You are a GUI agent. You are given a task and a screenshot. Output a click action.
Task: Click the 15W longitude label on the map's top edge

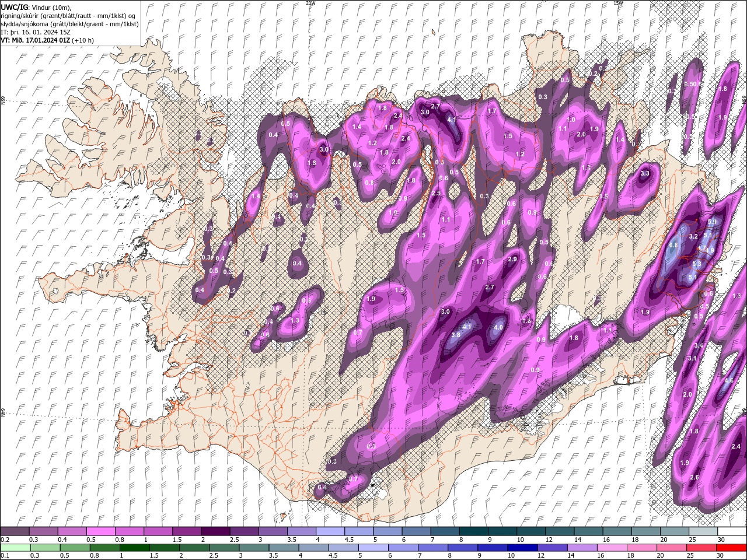tap(617, 3)
